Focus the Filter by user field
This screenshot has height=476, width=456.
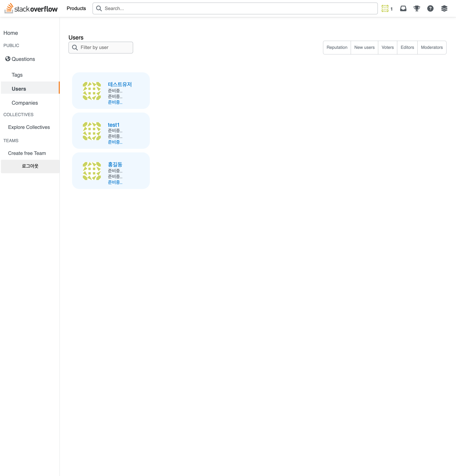101,48
